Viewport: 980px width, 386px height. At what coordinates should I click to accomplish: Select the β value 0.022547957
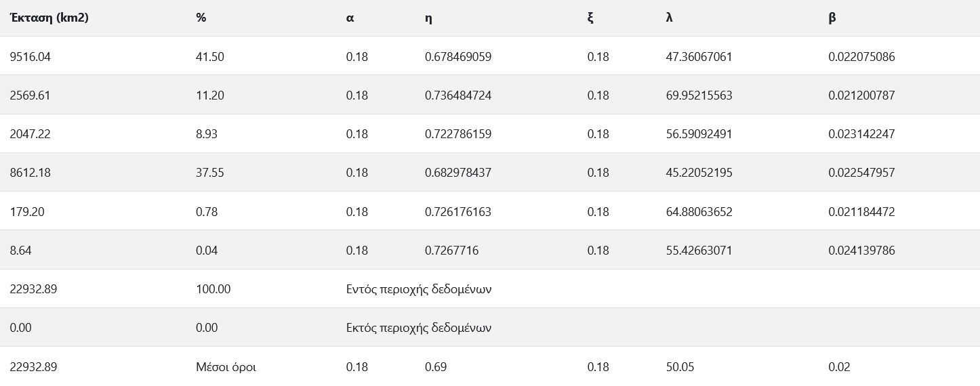point(861,173)
